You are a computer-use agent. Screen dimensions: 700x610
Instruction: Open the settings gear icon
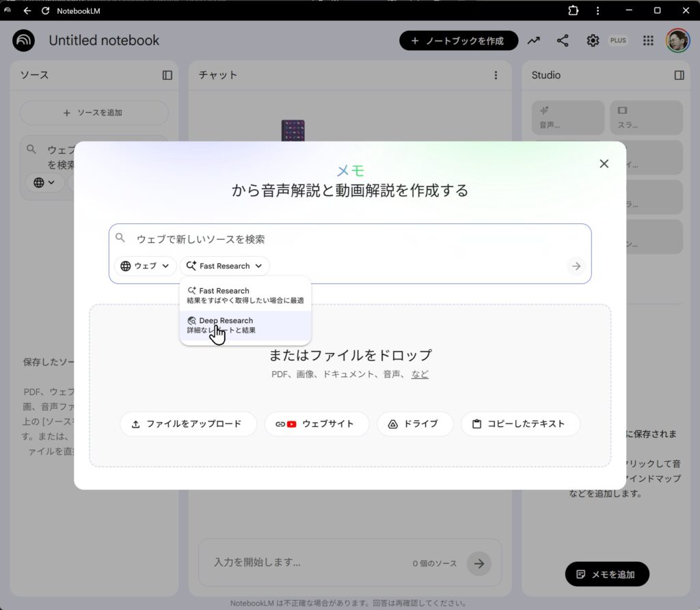point(593,40)
